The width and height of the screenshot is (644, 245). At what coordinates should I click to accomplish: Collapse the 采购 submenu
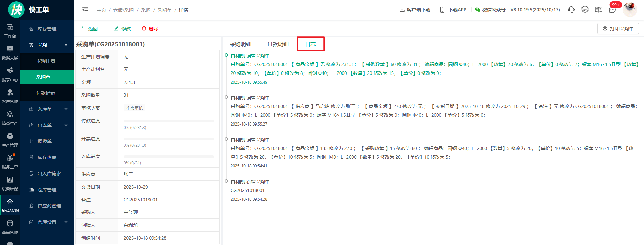tap(66, 45)
